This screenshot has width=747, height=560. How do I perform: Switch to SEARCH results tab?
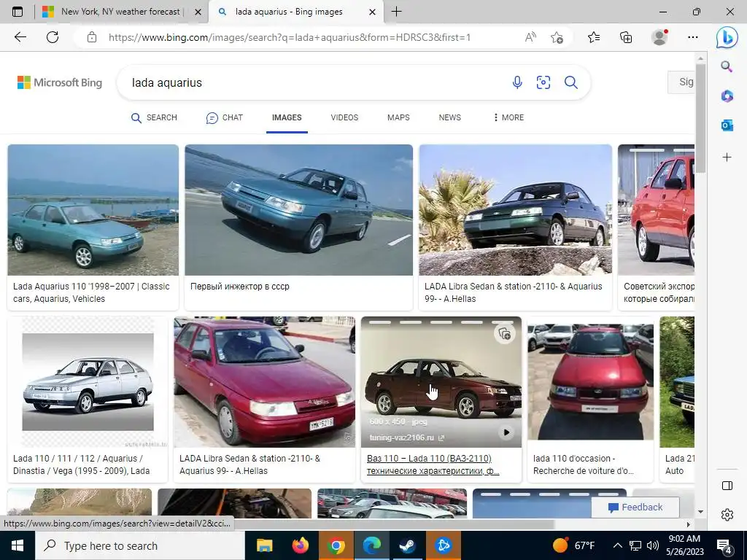(154, 117)
